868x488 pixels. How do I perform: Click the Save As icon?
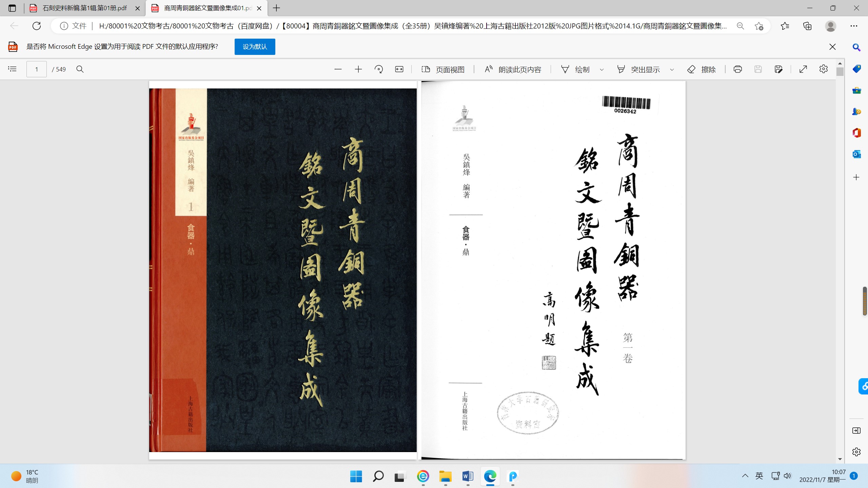(x=778, y=69)
